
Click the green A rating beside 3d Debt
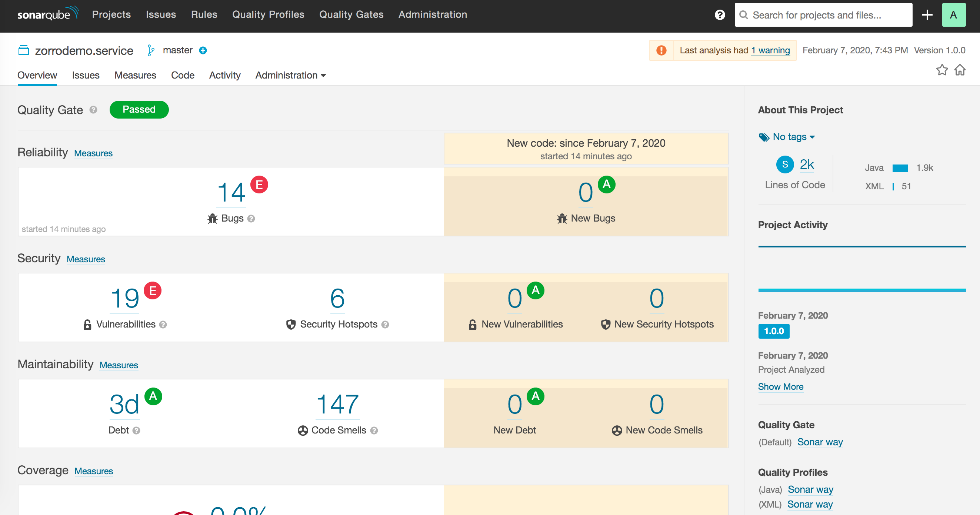coord(153,396)
